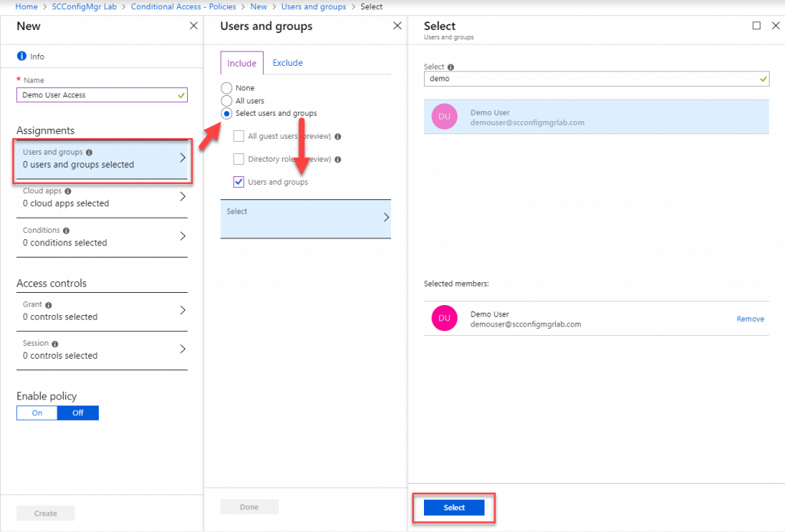Set the Enable policy toggle to On
This screenshot has width=785, height=532.
(36, 412)
